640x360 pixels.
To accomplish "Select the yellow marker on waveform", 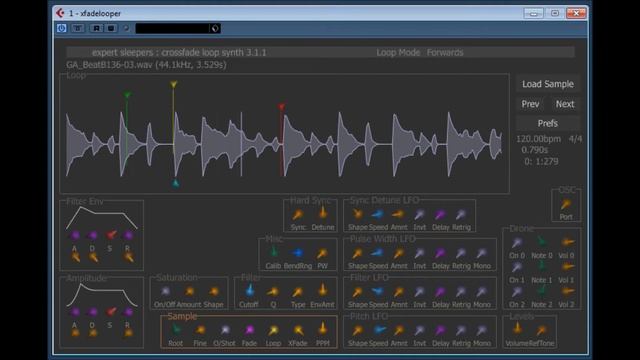I will [173, 84].
